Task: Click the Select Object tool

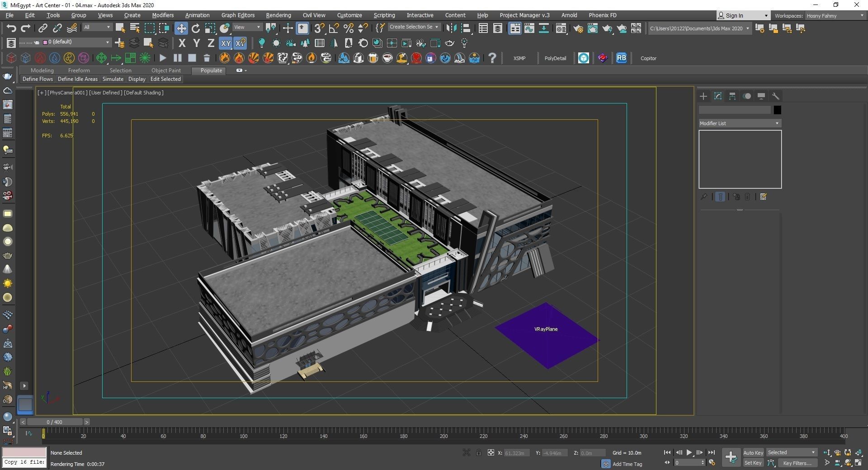Action: (120, 28)
